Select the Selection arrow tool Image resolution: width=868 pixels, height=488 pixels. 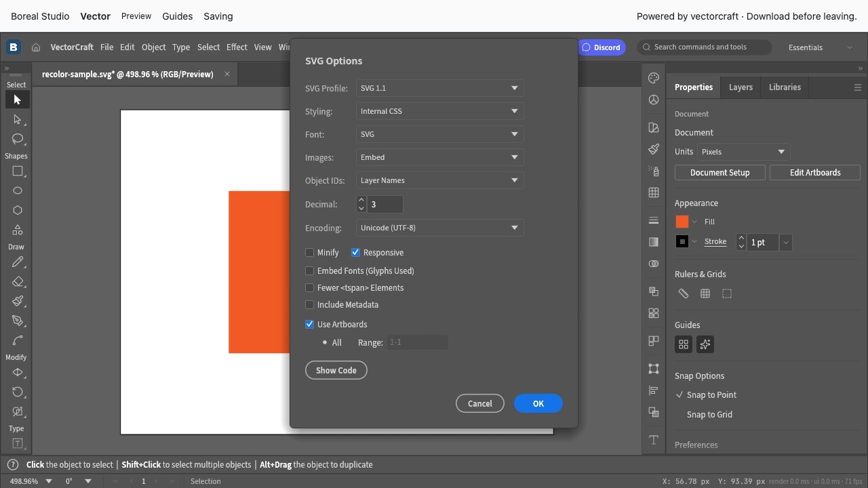[18, 100]
